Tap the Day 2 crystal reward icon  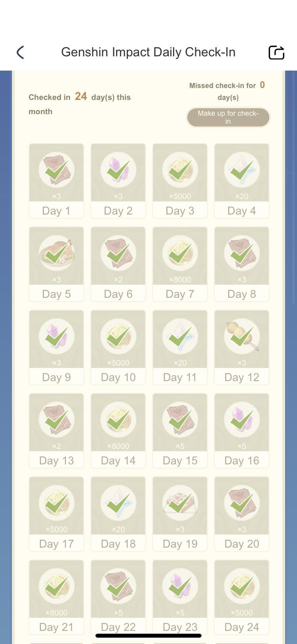(x=118, y=170)
